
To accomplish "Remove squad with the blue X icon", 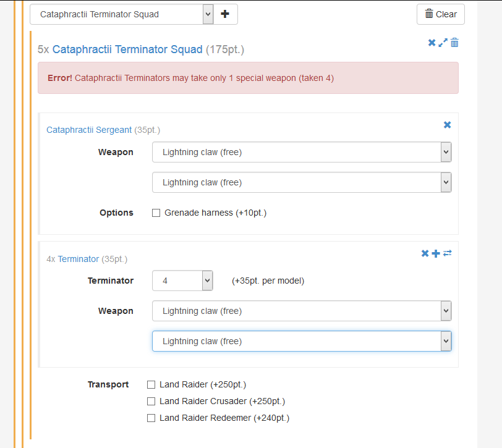I will (432, 43).
